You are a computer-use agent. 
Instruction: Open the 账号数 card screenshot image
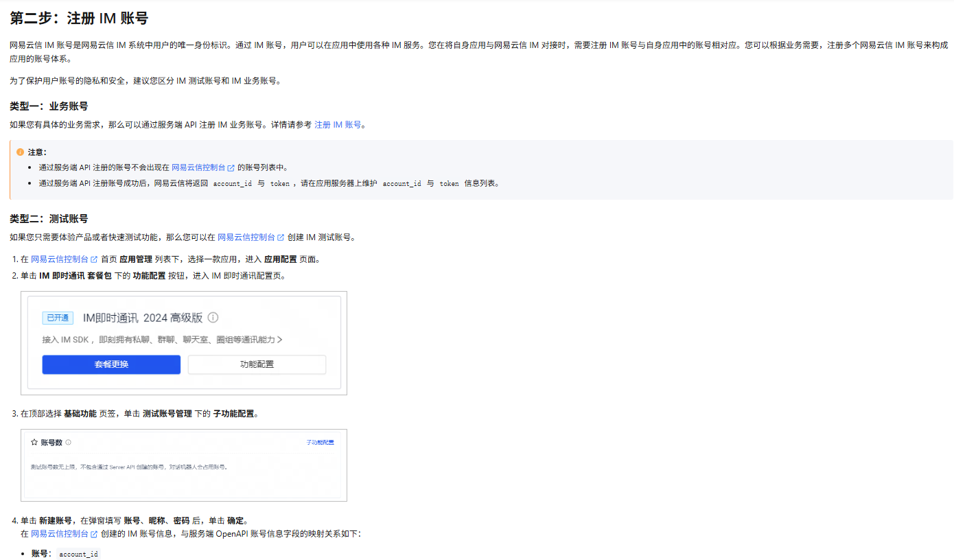(x=184, y=465)
